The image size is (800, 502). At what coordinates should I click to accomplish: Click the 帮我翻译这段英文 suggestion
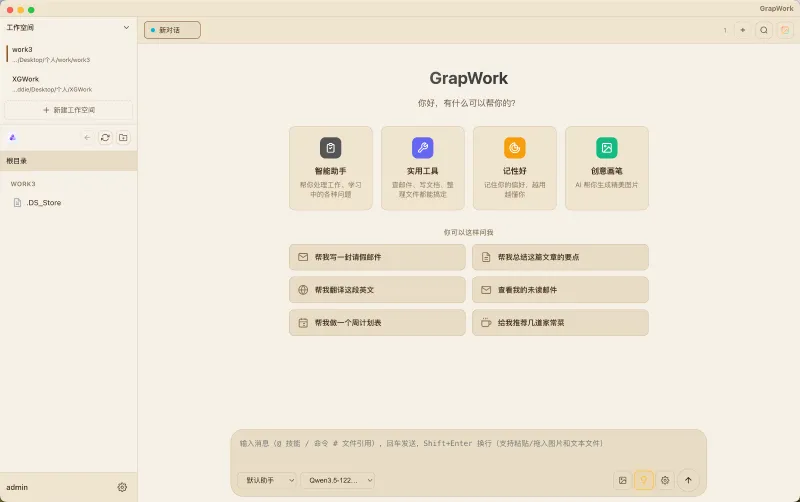[377, 290]
